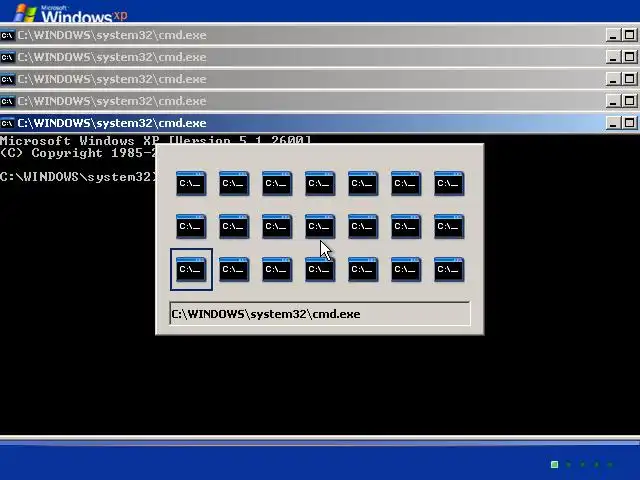Minimize the active cmd.exe window
This screenshot has height=480, width=640.
[x=613, y=123]
